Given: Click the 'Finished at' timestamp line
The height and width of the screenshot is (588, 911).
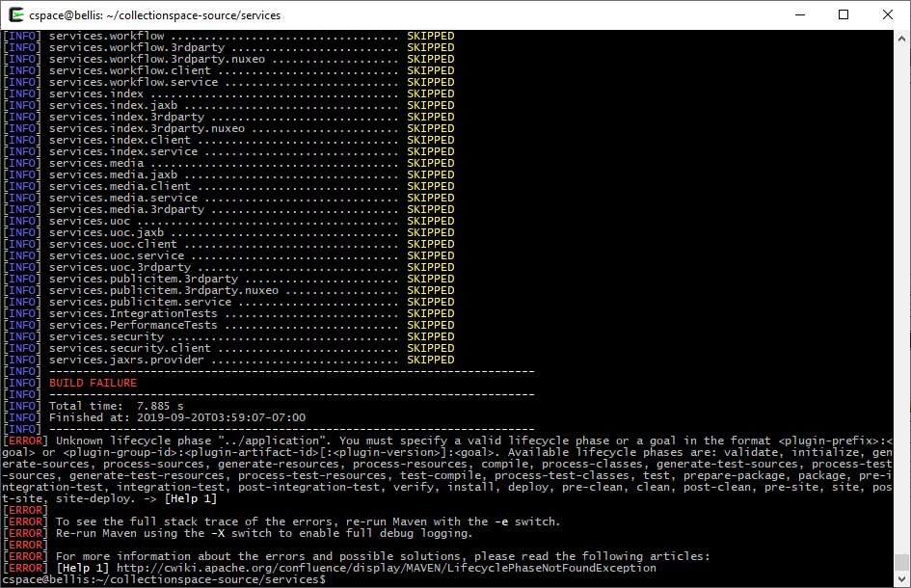Looking at the screenshot, I should point(176,417).
